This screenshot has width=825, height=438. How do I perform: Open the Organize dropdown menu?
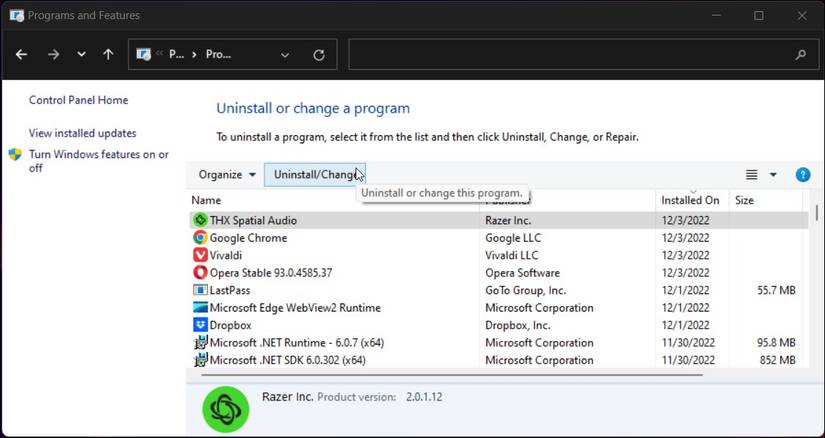(x=227, y=174)
